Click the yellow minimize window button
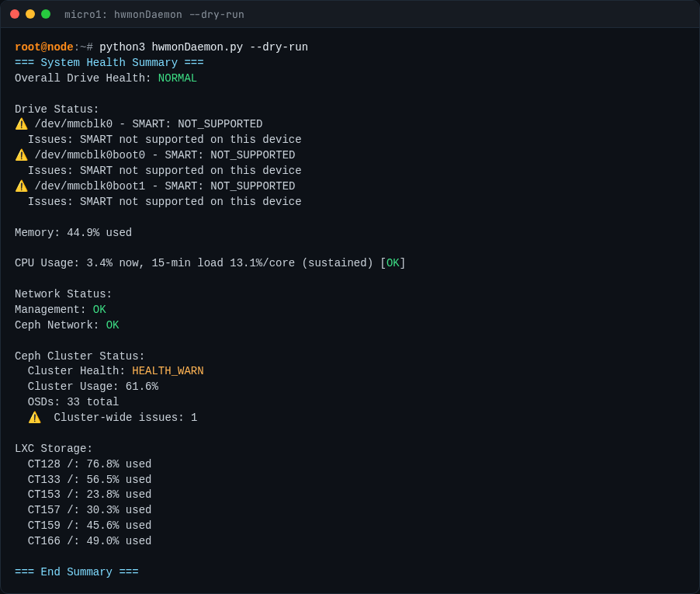700x594 pixels. [30, 14]
